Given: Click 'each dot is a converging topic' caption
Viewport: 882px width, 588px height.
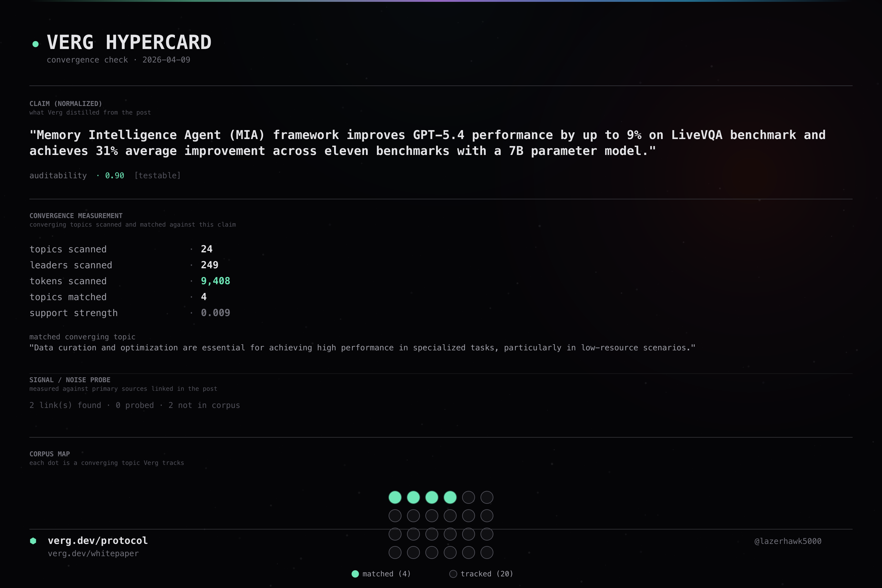Looking at the screenshot, I should (x=107, y=463).
